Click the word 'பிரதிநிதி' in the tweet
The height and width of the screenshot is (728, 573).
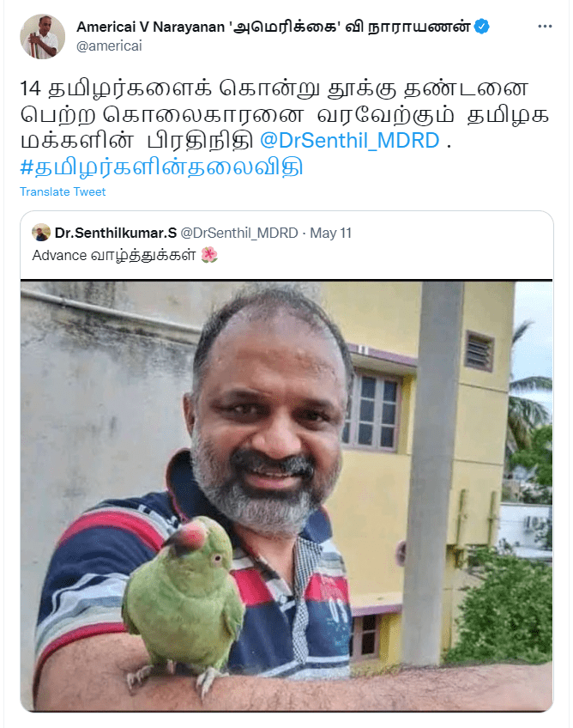click(201, 141)
